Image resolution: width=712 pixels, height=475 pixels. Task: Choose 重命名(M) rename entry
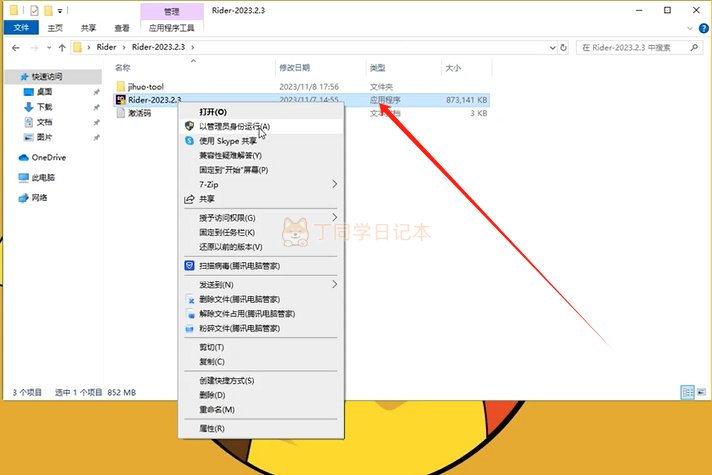pos(261,410)
